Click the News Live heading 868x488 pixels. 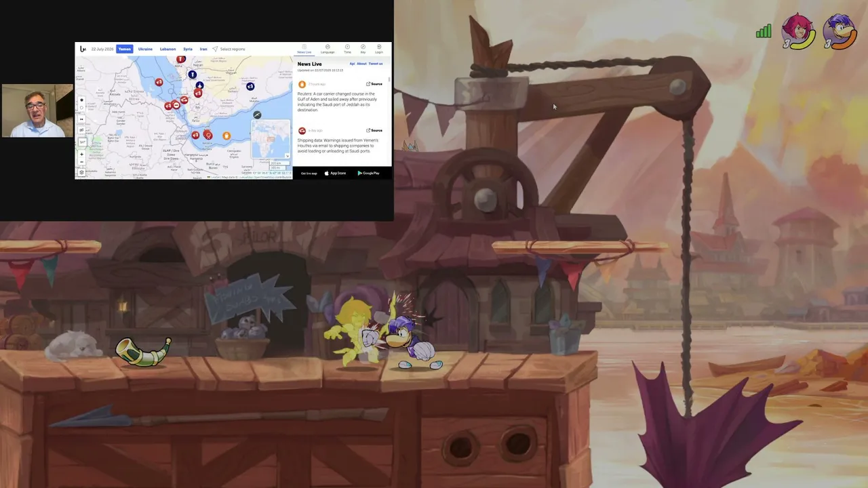pos(309,64)
